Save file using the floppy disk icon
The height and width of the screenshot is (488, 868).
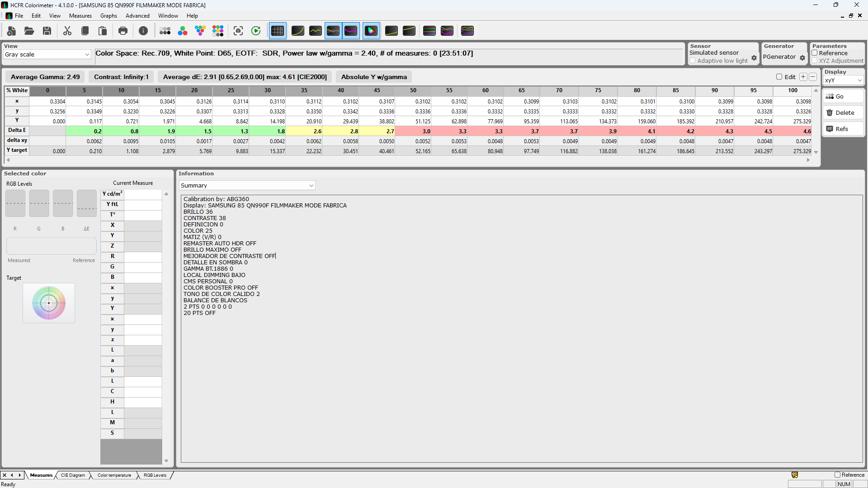[47, 31]
